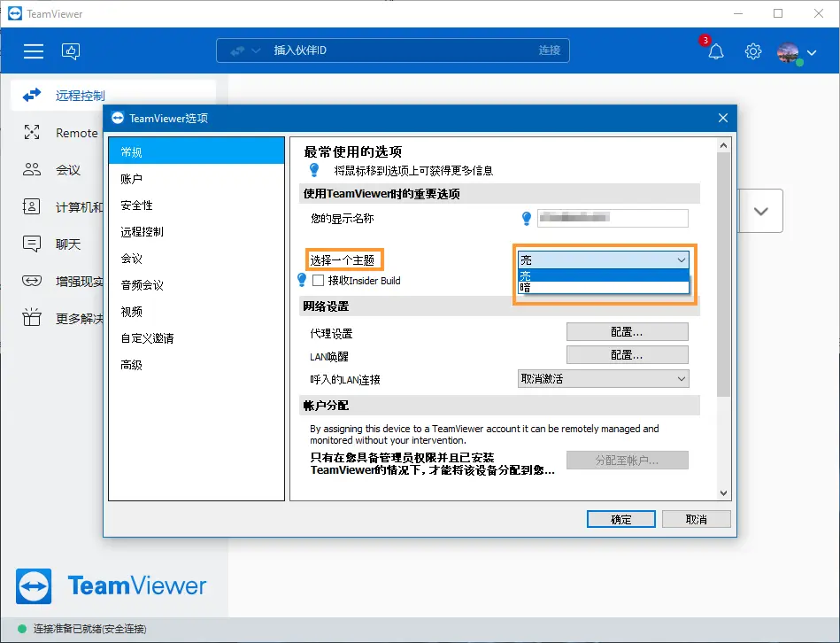Open 更多解决方案 gift icon in sidebar
The width and height of the screenshot is (840, 643).
click(x=32, y=317)
